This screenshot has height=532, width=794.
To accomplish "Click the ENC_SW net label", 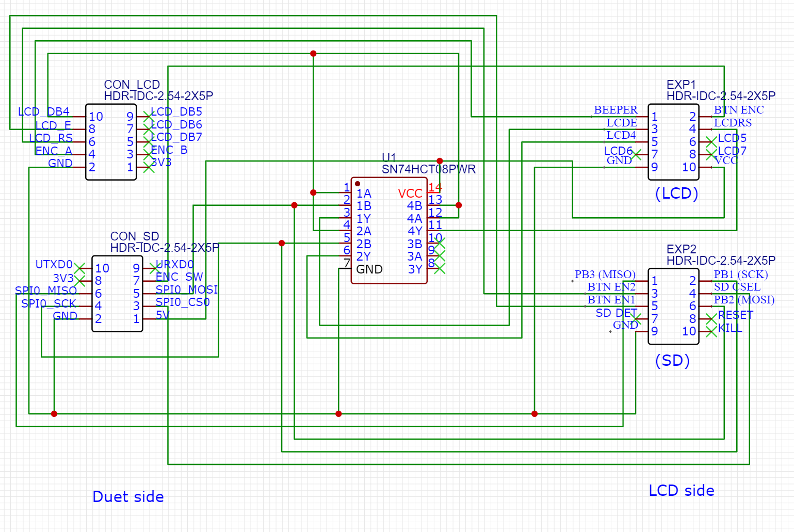I will coord(180,277).
